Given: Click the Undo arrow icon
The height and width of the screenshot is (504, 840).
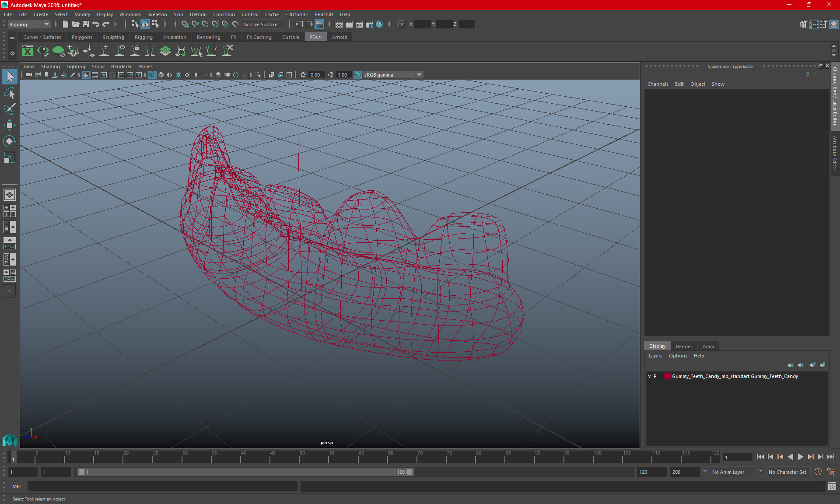Looking at the screenshot, I should tap(96, 24).
